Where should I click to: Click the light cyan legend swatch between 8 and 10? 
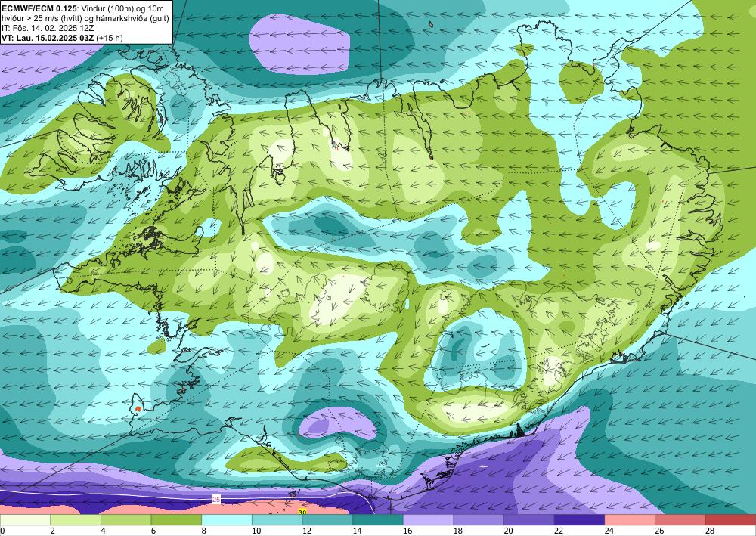(x=227, y=520)
